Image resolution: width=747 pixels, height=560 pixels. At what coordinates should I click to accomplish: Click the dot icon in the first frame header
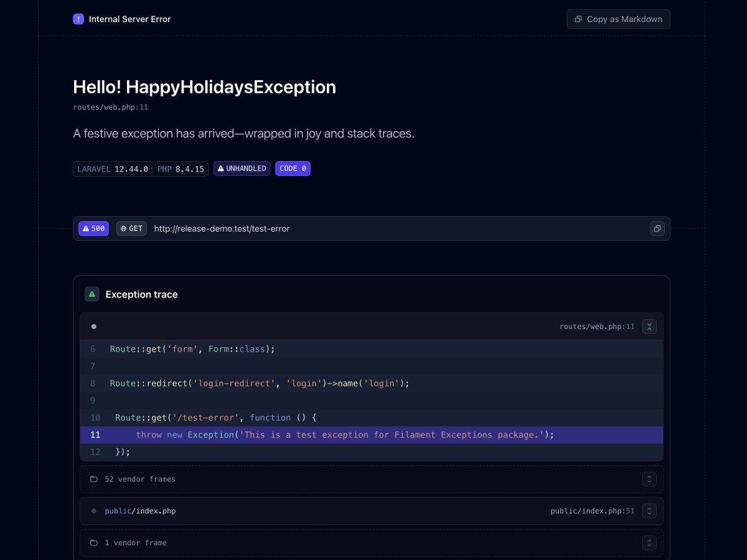94,327
